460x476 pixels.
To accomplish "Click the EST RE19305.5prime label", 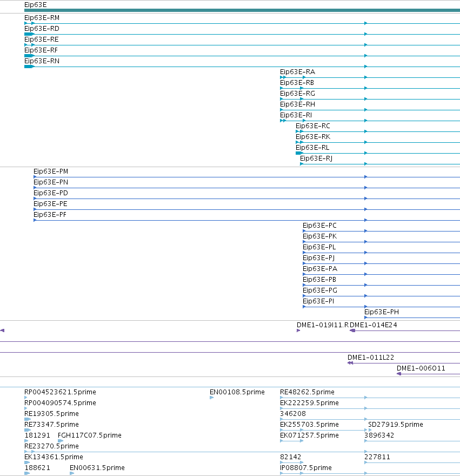I will point(51,414).
